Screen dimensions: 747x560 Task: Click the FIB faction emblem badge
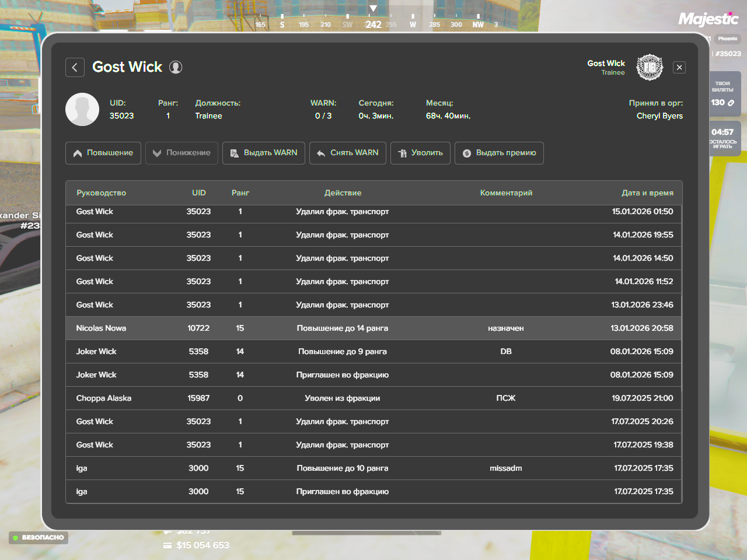coord(650,68)
